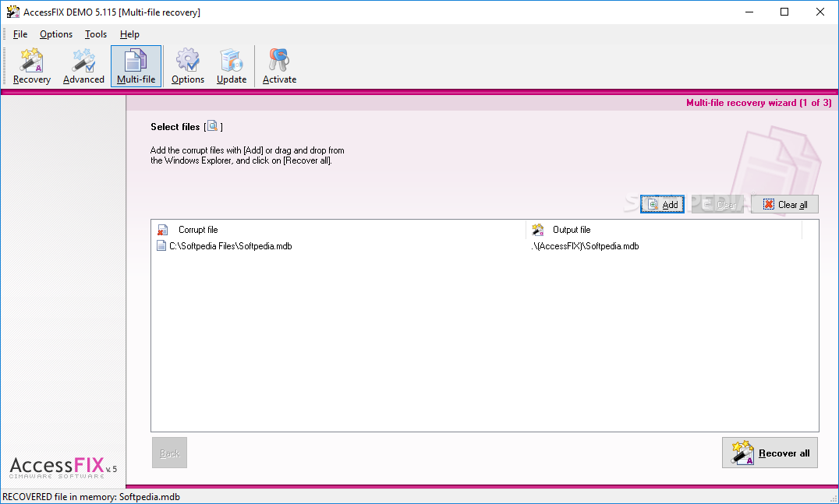The height and width of the screenshot is (504, 839).
Task: Click the RECOVERED file in memory status text
Action: (x=91, y=496)
